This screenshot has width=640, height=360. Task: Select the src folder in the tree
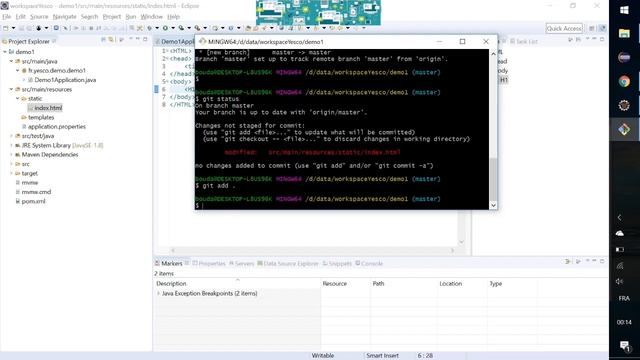pos(26,164)
